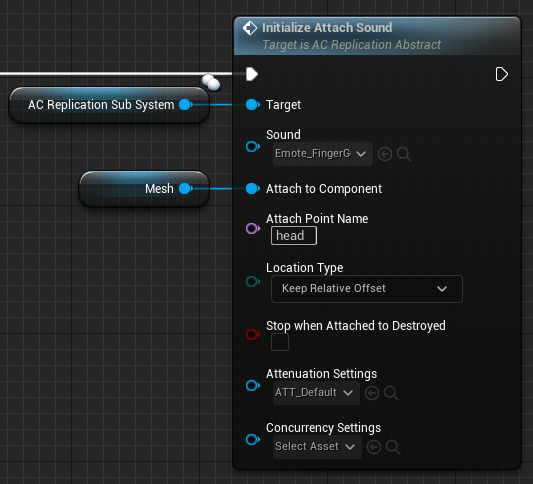Screen dimensions: 533x484
Task: Browse to ATT_Default attenuation asset magnifier
Action: pos(391,393)
